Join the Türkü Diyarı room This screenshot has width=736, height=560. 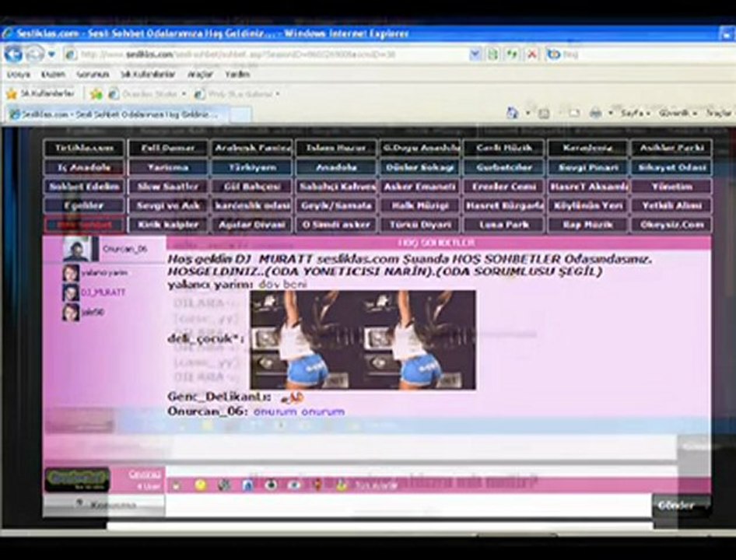point(420,224)
